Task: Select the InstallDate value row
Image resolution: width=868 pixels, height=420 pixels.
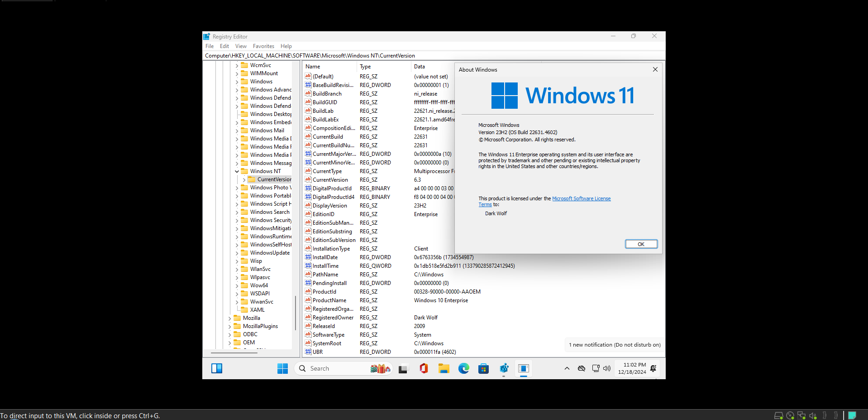Action: [484, 257]
